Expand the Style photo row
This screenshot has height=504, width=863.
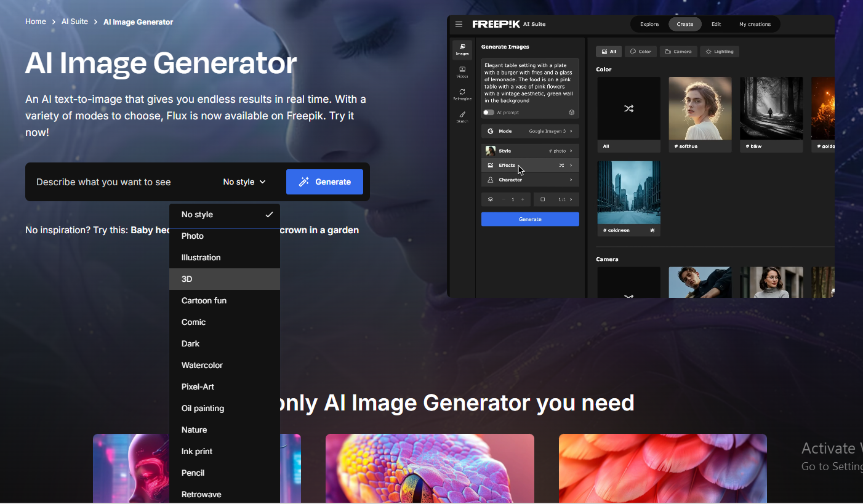pos(530,151)
